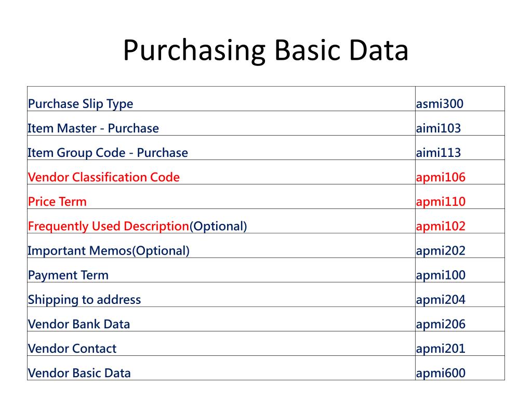Viewport: 532px width, 399px height.
Task: Select the red Vendor Classification Code text
Action: tap(104, 177)
